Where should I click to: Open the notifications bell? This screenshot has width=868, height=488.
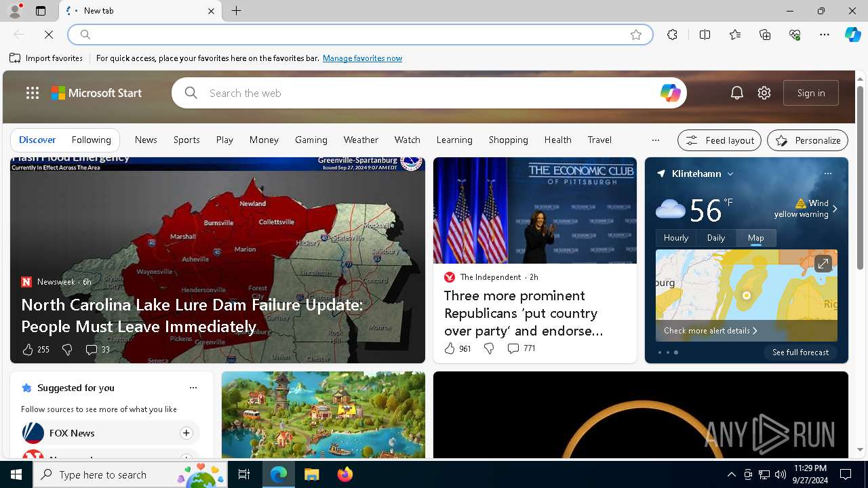(737, 93)
